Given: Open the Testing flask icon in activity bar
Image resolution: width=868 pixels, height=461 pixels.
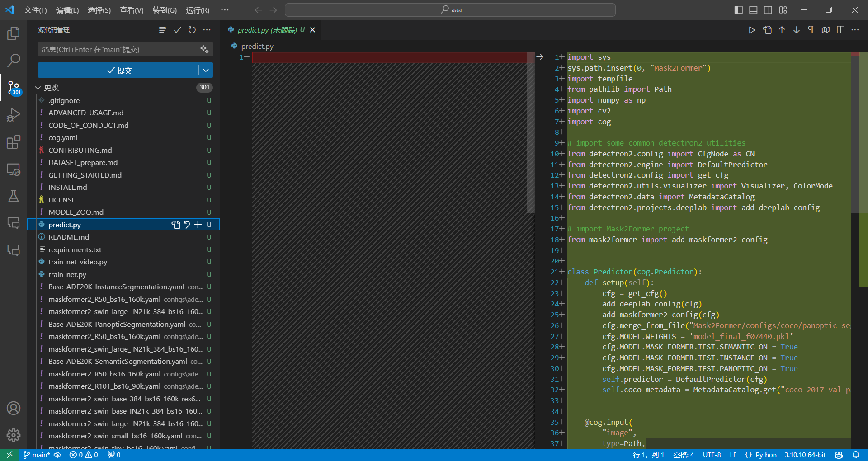Looking at the screenshot, I should [x=14, y=196].
